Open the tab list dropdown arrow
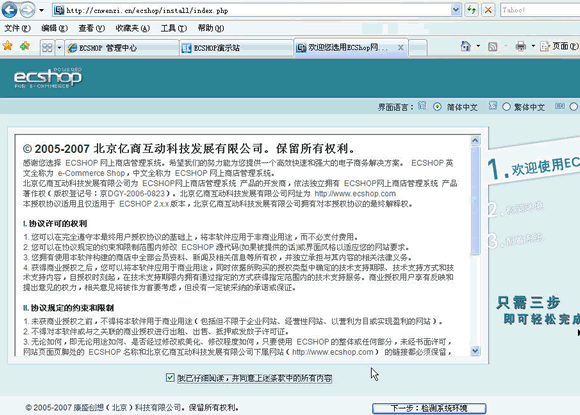Viewport: 580px width, 415px height. (x=59, y=48)
